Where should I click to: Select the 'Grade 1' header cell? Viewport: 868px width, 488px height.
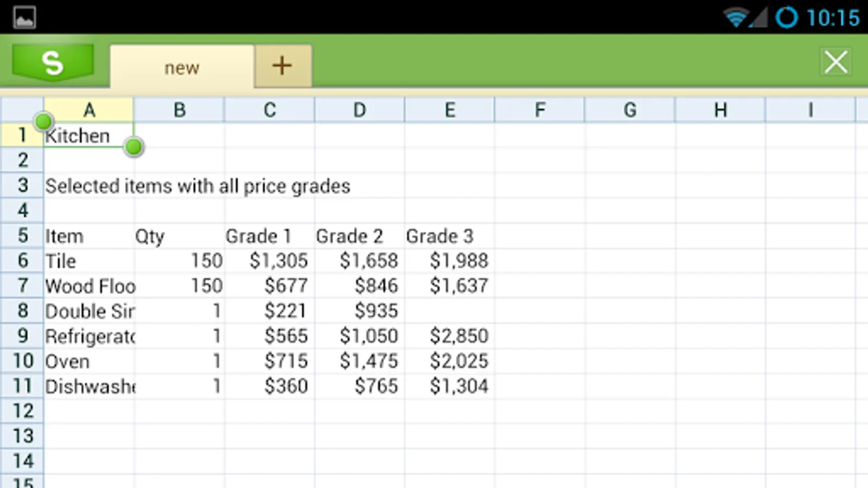tap(270, 236)
